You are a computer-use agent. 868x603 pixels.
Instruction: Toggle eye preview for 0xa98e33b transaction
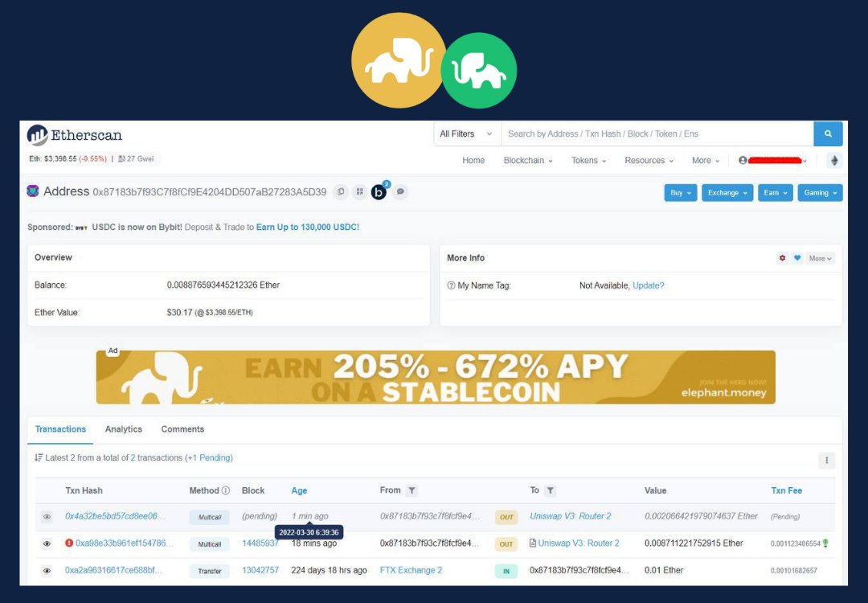click(x=47, y=544)
